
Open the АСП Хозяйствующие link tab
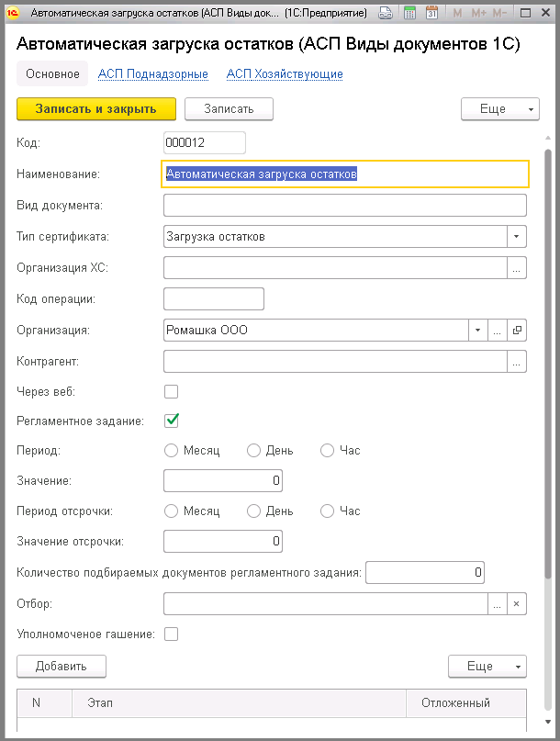point(285,74)
